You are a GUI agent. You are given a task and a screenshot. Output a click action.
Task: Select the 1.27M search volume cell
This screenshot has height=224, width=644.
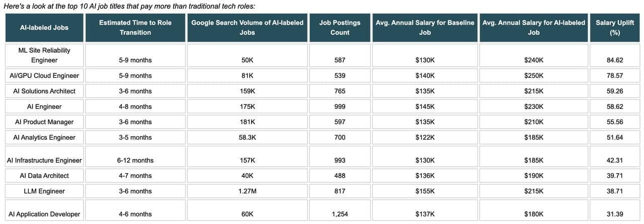tap(247, 191)
